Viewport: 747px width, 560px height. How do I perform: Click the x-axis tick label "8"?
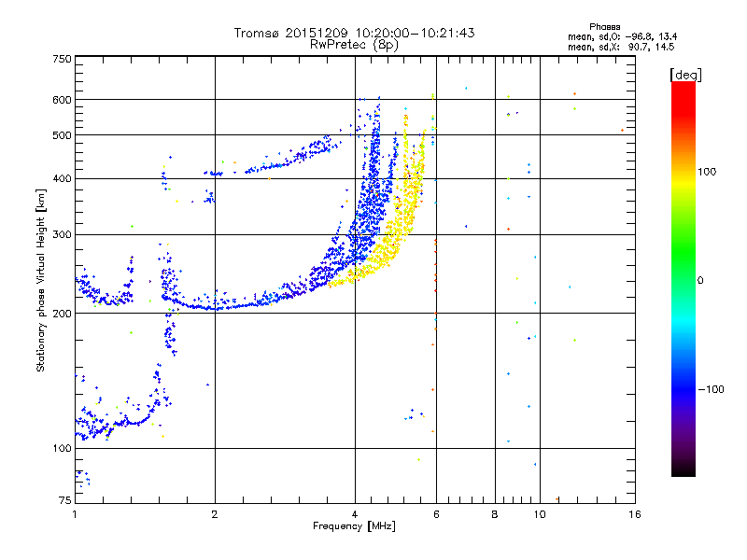(x=495, y=514)
